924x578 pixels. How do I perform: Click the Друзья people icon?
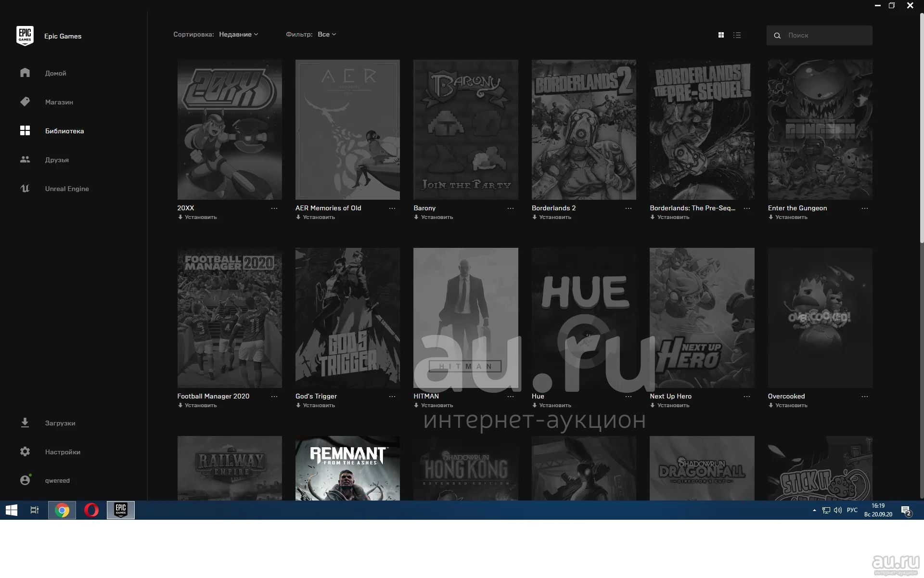(25, 159)
